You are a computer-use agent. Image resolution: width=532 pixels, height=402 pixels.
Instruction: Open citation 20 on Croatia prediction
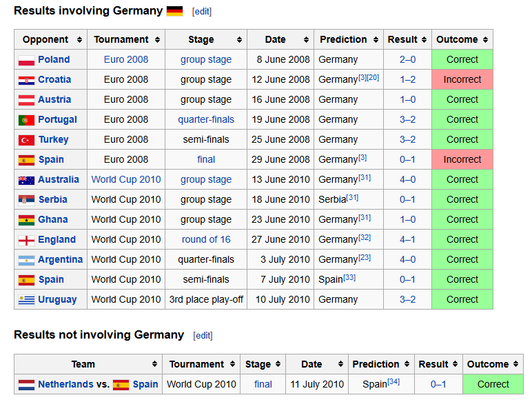(x=373, y=77)
